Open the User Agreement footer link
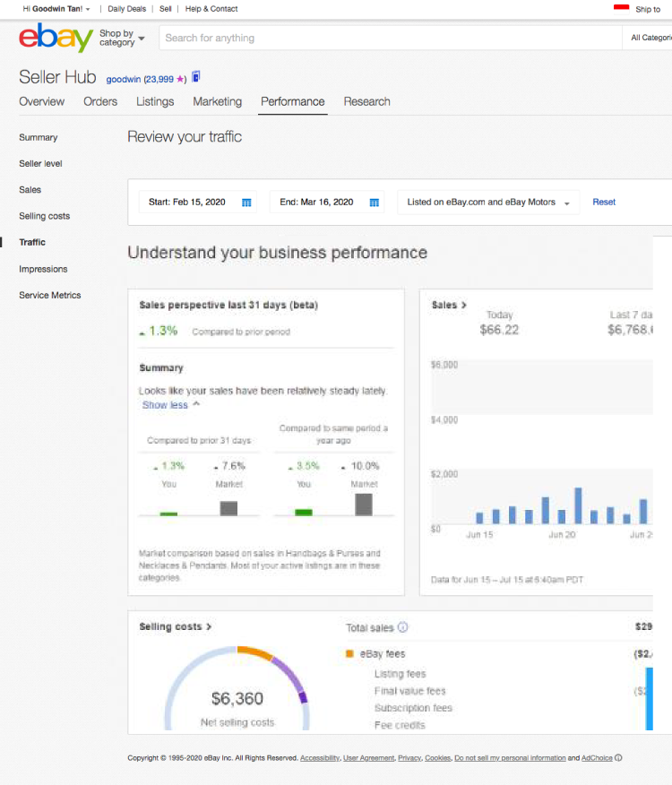 (x=368, y=758)
